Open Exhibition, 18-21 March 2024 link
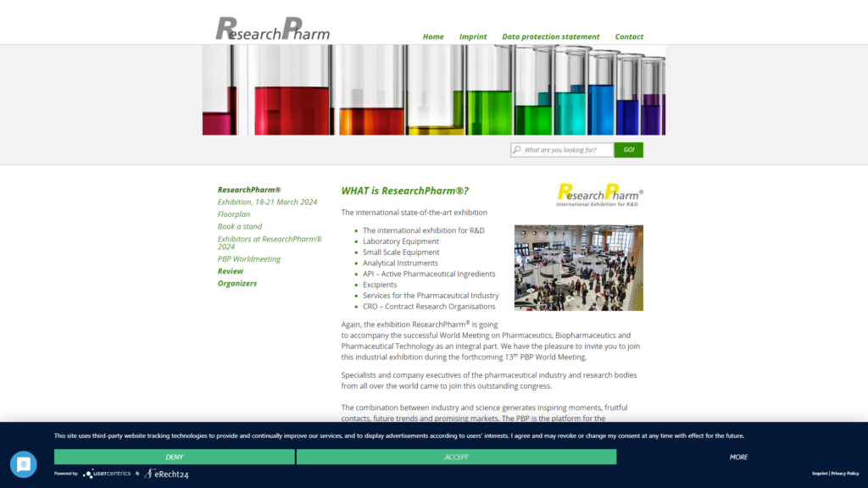The width and height of the screenshot is (868, 488). click(267, 202)
